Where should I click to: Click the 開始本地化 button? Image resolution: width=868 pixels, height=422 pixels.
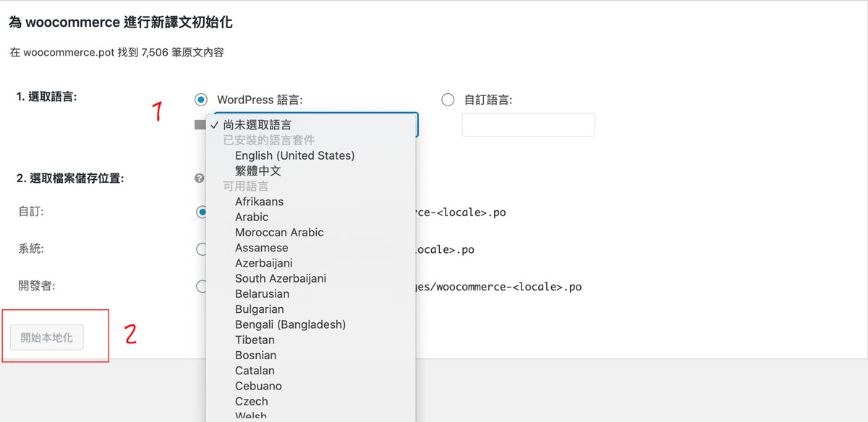[47, 337]
